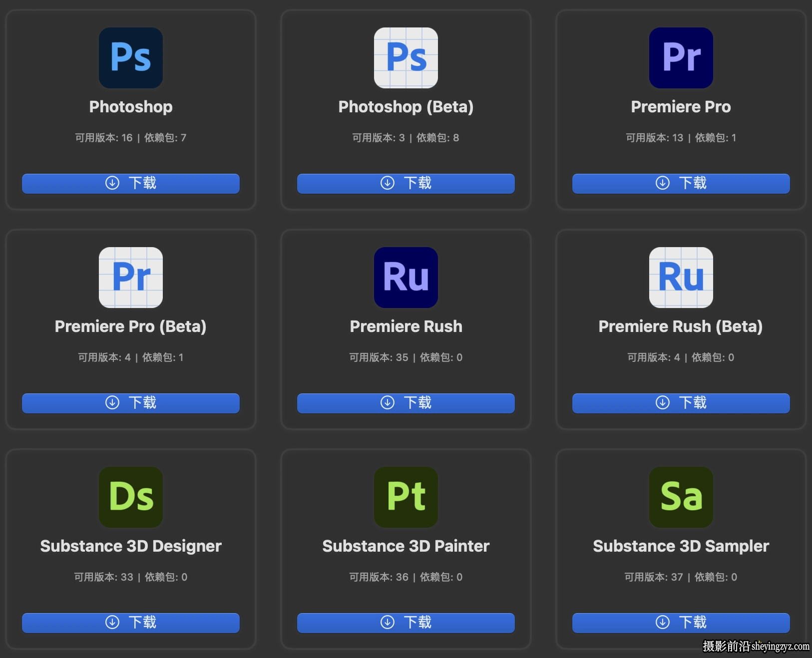812x658 pixels.
Task: Click the Premiere Pro app icon
Action: point(681,58)
